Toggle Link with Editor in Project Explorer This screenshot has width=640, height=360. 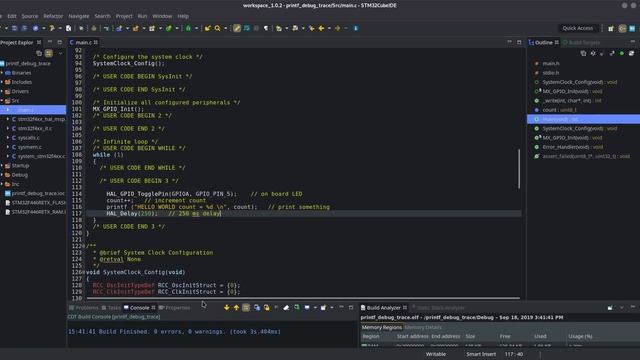point(49,53)
